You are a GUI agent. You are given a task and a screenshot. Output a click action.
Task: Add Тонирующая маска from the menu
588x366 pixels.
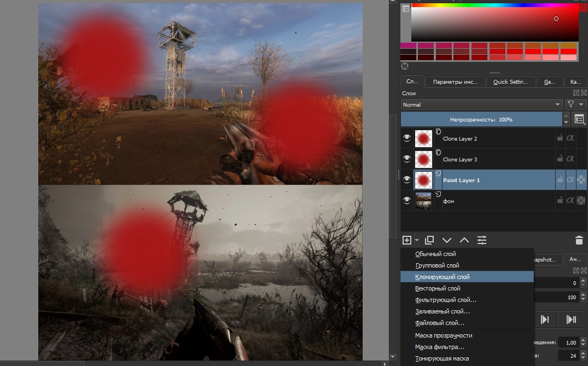[467, 358]
